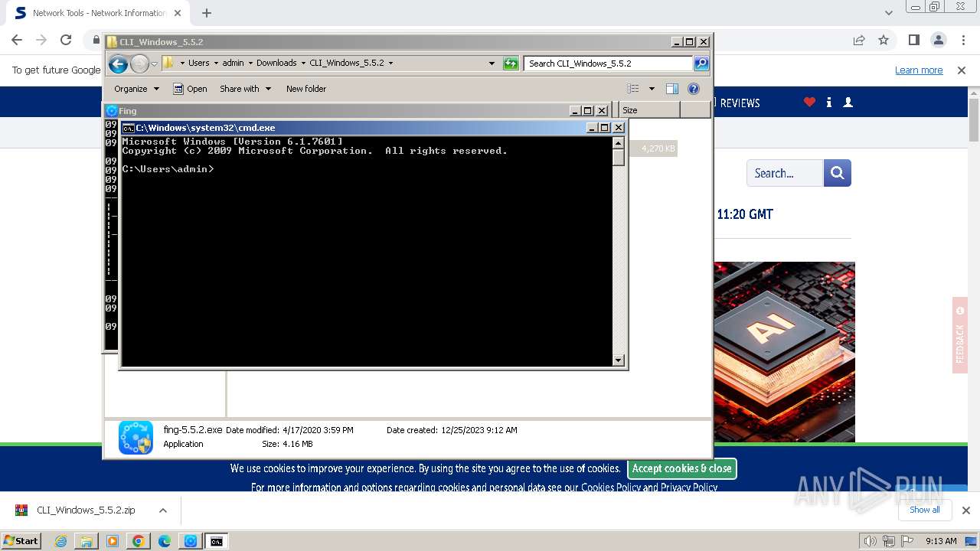Toggle the Explorer preview pane
This screenshot has width=980, height=551.
(672, 89)
